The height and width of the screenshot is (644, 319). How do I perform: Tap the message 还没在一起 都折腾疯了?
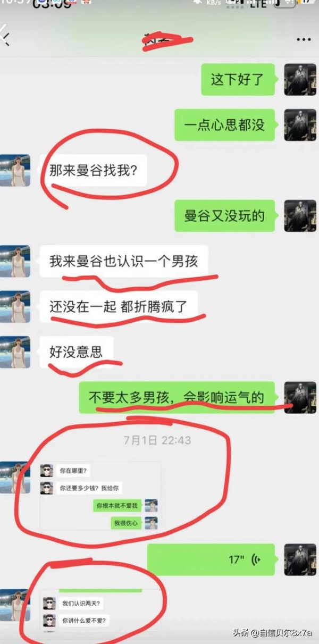pos(119,307)
